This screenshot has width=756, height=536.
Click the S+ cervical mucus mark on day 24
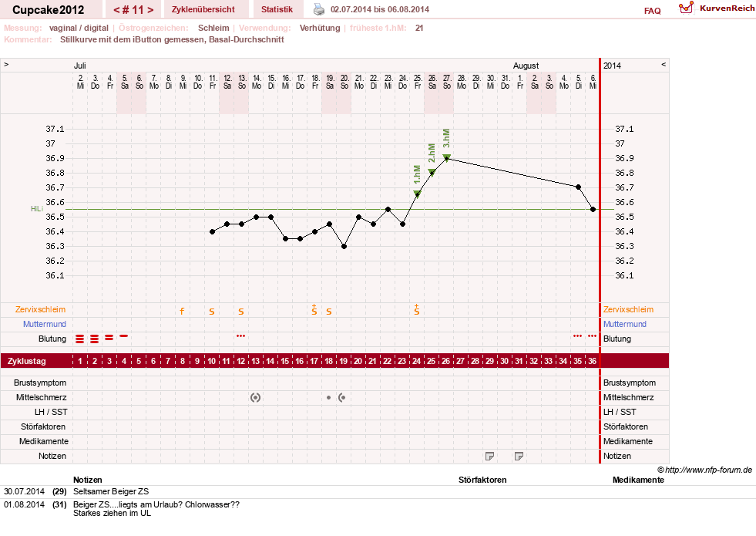(417, 310)
